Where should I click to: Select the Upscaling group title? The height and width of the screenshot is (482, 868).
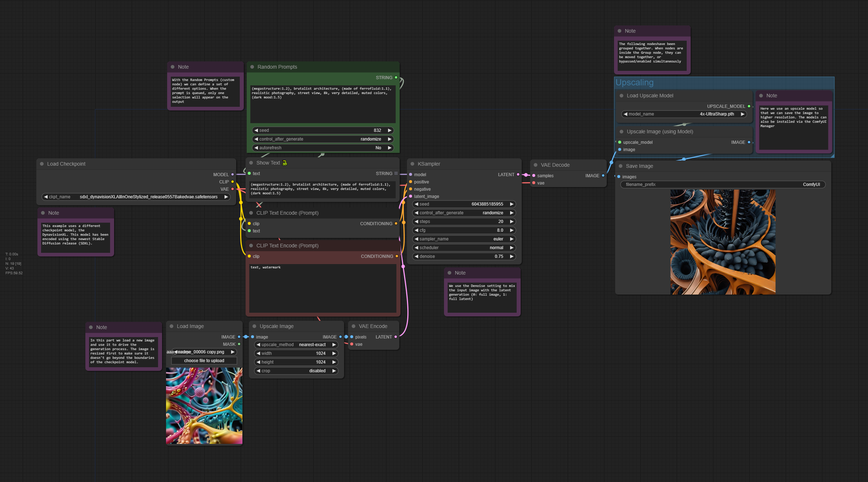635,83
